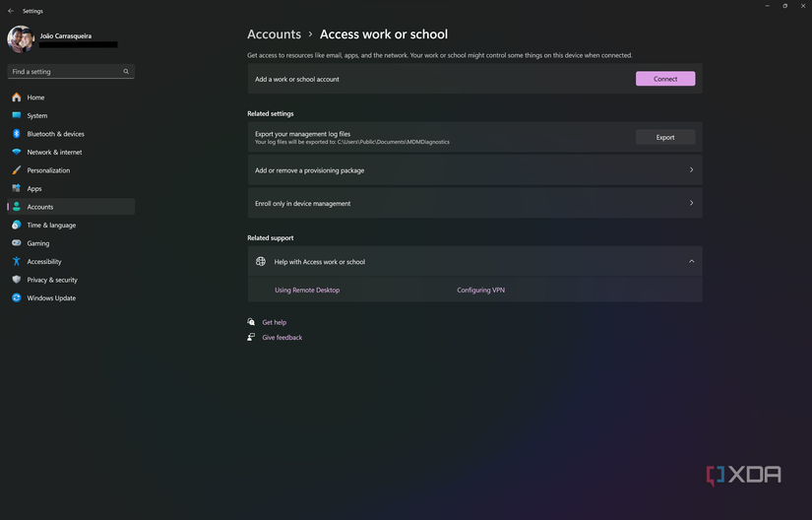Open Using Remote Desktop link
812x520 pixels.
tap(307, 291)
